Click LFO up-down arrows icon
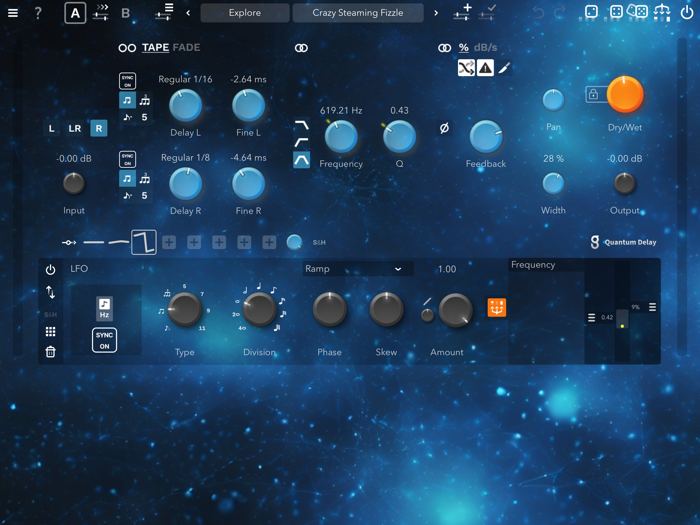This screenshot has height=525, width=700. [x=50, y=292]
